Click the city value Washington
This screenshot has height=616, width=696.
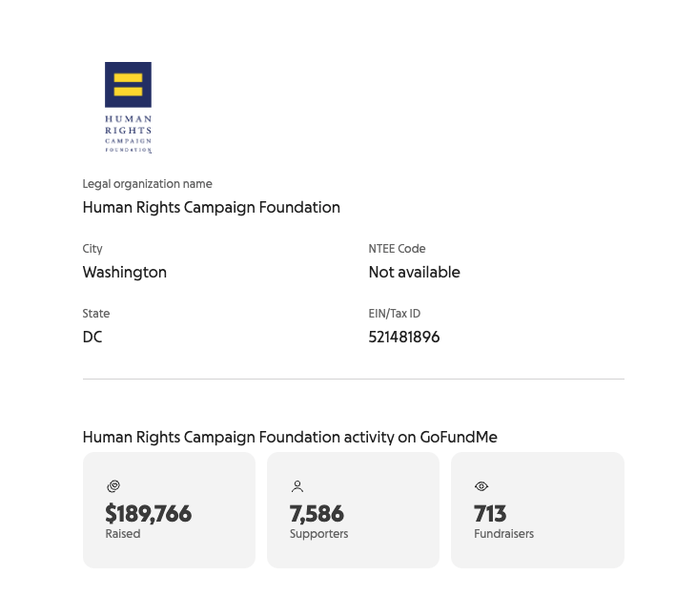coord(124,272)
